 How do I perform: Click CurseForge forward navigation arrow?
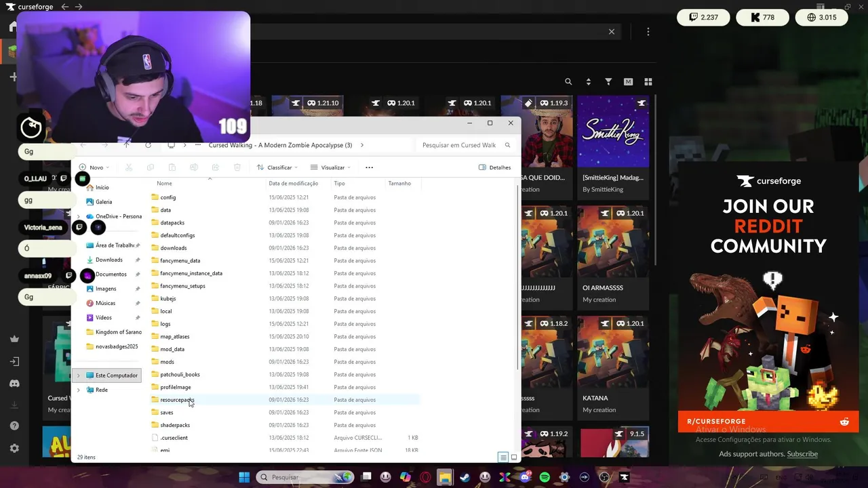79,7
